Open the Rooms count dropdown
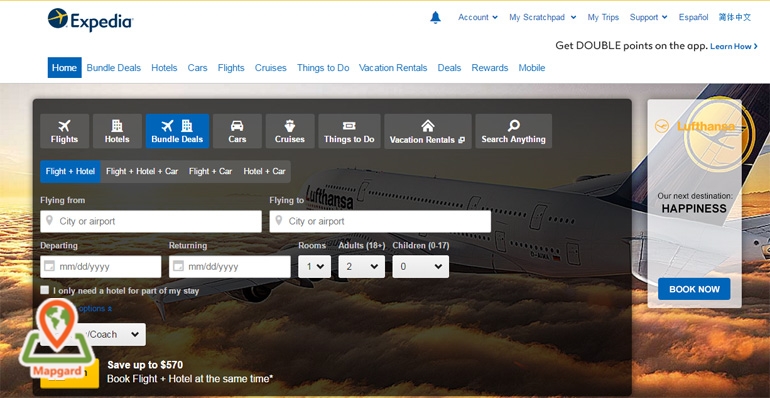Viewport: 770px width, 398px height. (314, 266)
